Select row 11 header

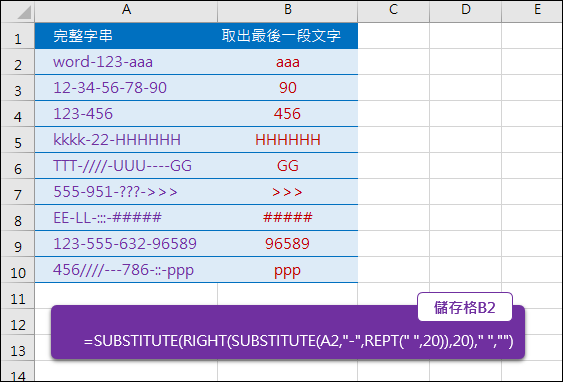pos(18,296)
